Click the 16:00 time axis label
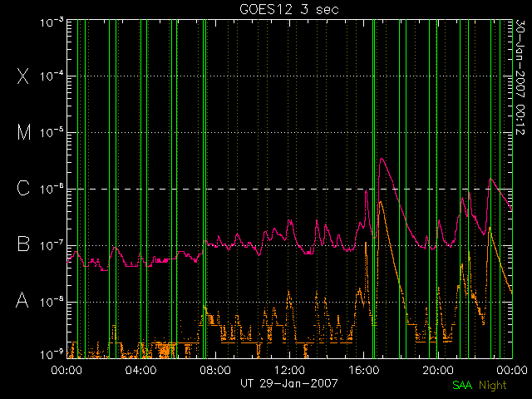The height and width of the screenshot is (399, 532). [364, 370]
